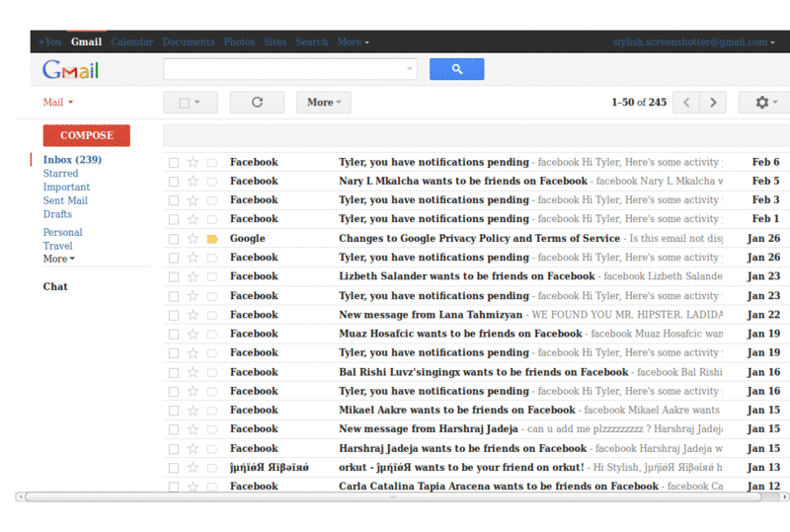Star the Feb 6 Facebook notifications email
The height and width of the screenshot is (532, 790).
tap(193, 162)
